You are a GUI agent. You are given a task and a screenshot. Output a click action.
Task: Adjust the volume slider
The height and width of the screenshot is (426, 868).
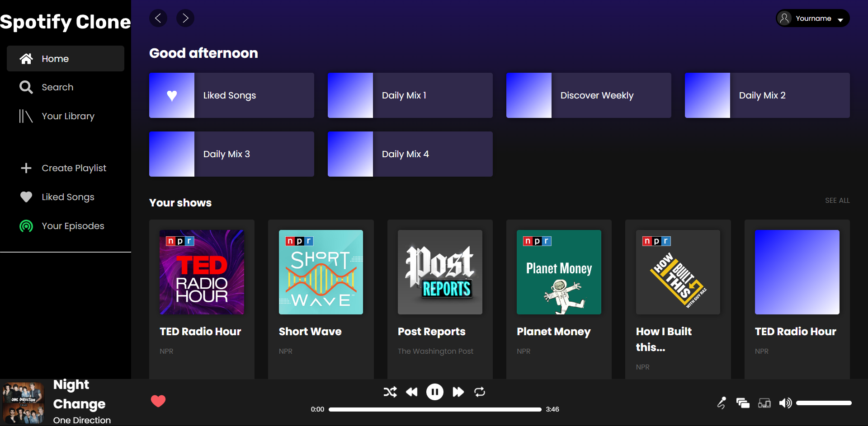(824, 403)
